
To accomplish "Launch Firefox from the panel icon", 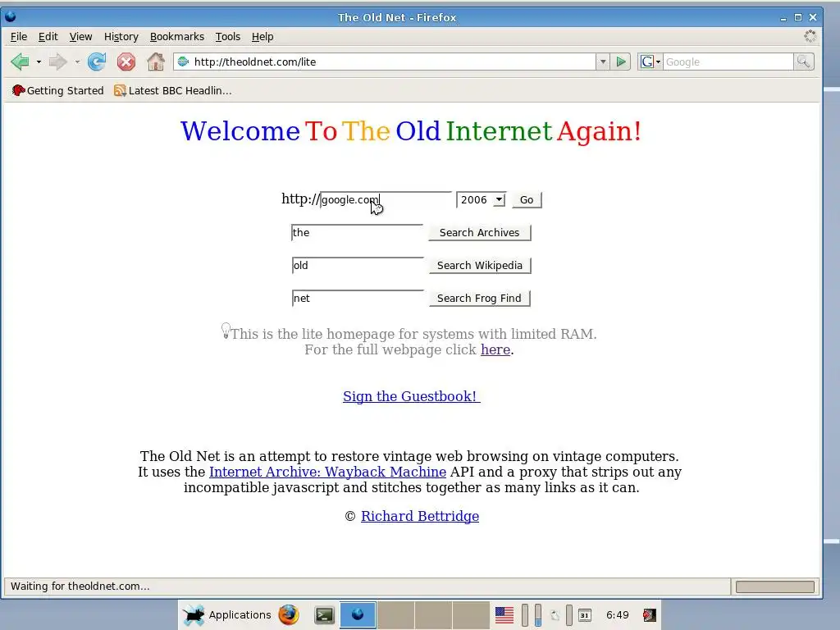I will [289, 615].
